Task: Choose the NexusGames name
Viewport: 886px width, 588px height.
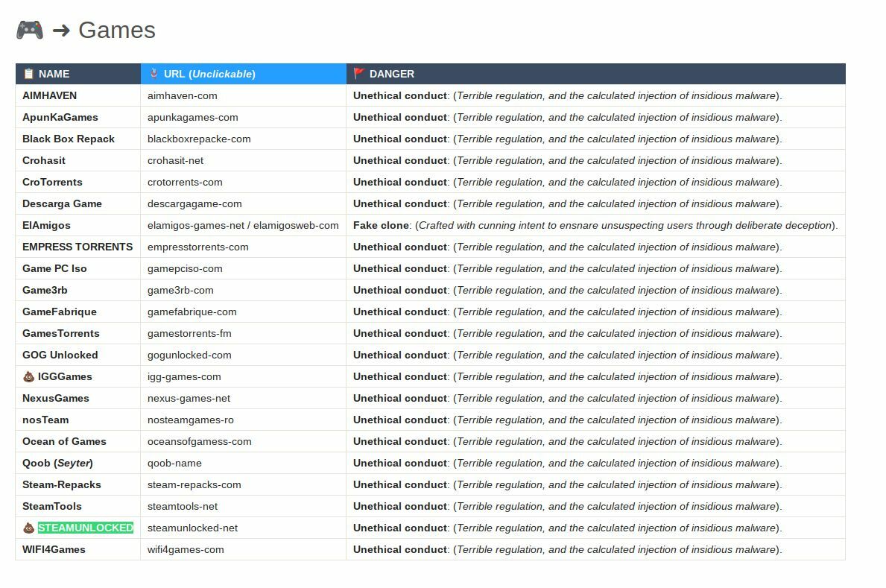Action: pyautogui.click(x=56, y=399)
